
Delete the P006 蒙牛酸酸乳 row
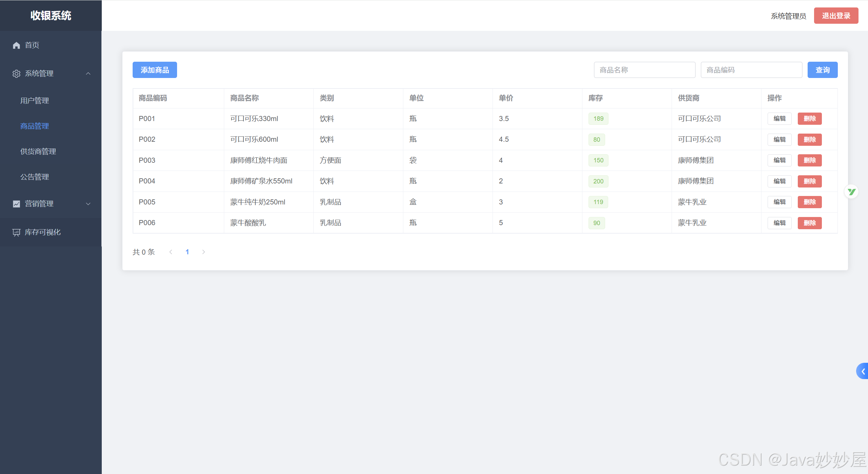point(809,223)
